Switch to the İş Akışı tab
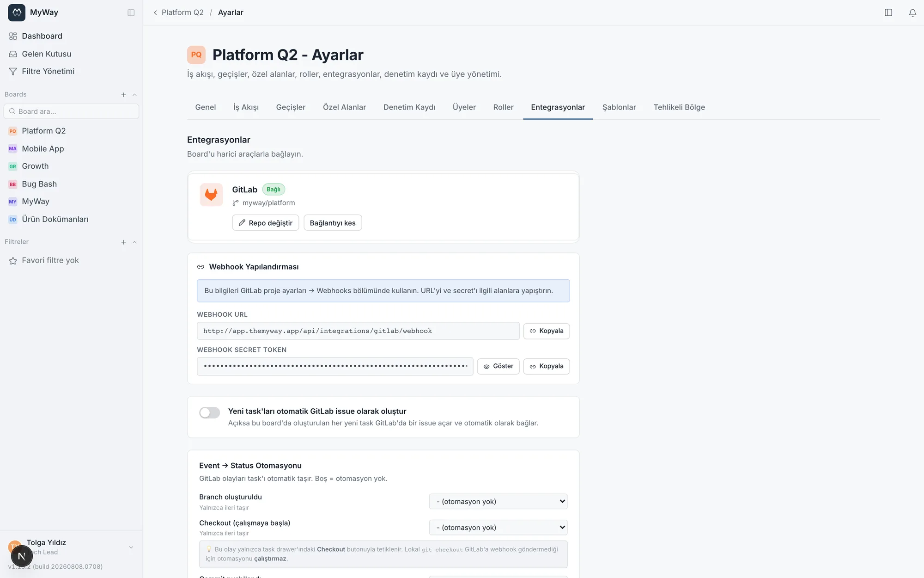 [246, 107]
